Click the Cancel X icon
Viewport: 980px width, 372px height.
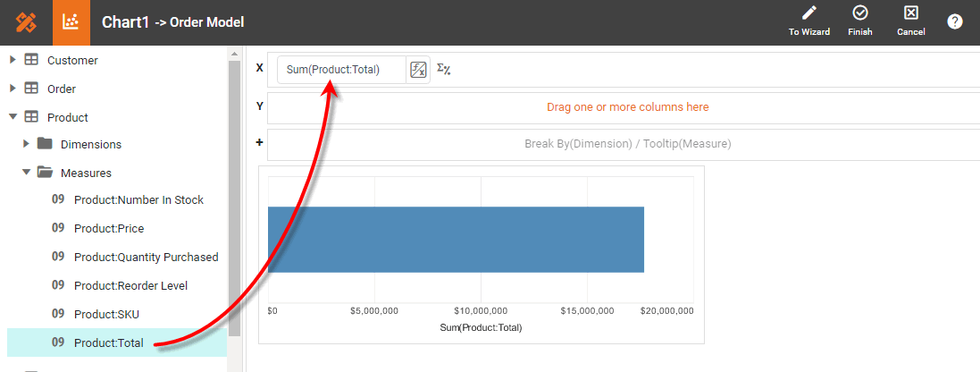(910, 13)
